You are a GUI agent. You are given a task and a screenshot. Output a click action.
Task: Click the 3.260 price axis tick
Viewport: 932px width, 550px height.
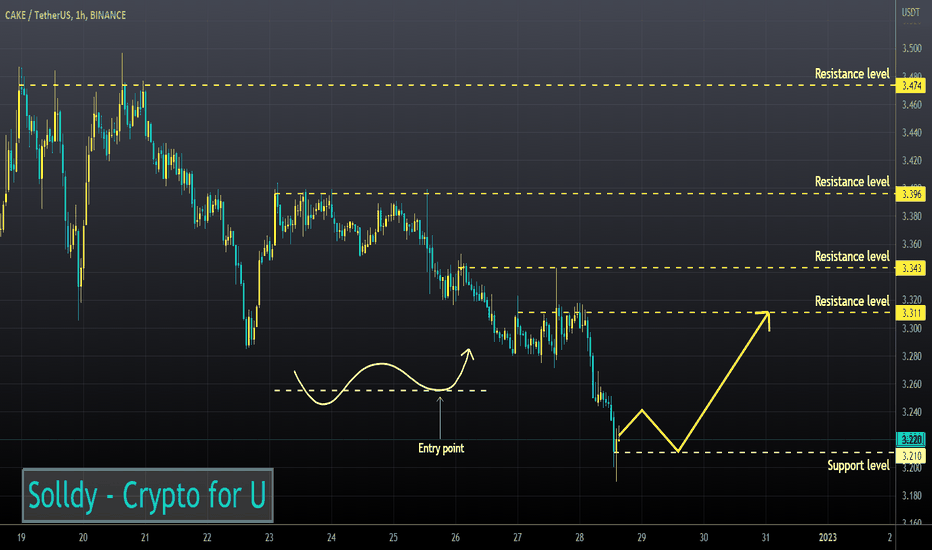[912, 384]
